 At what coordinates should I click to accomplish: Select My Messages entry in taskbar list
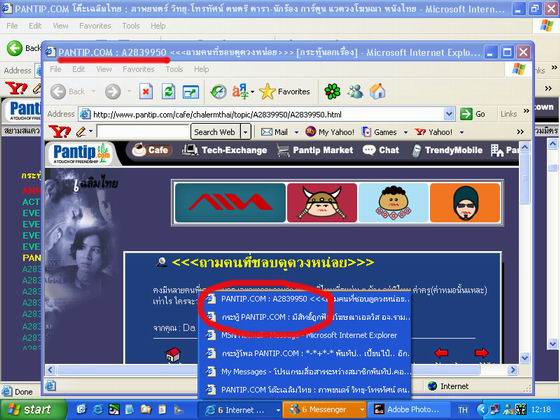tap(304, 371)
